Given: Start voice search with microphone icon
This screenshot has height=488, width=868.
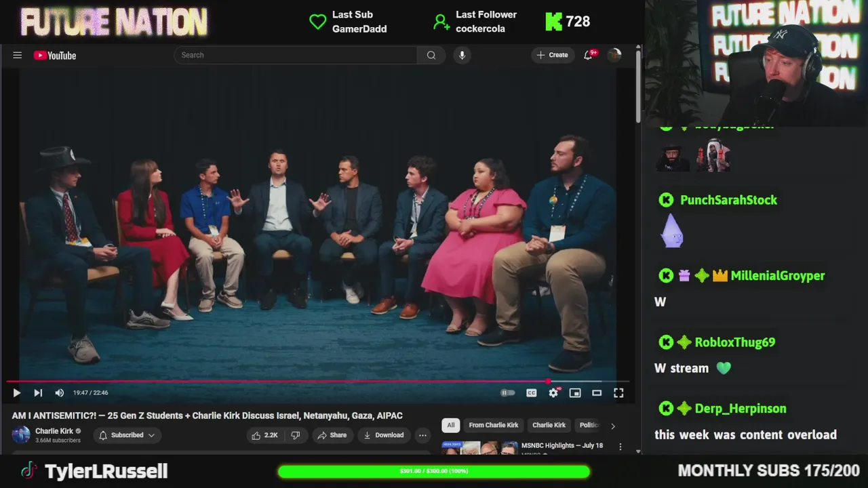Looking at the screenshot, I should point(462,55).
